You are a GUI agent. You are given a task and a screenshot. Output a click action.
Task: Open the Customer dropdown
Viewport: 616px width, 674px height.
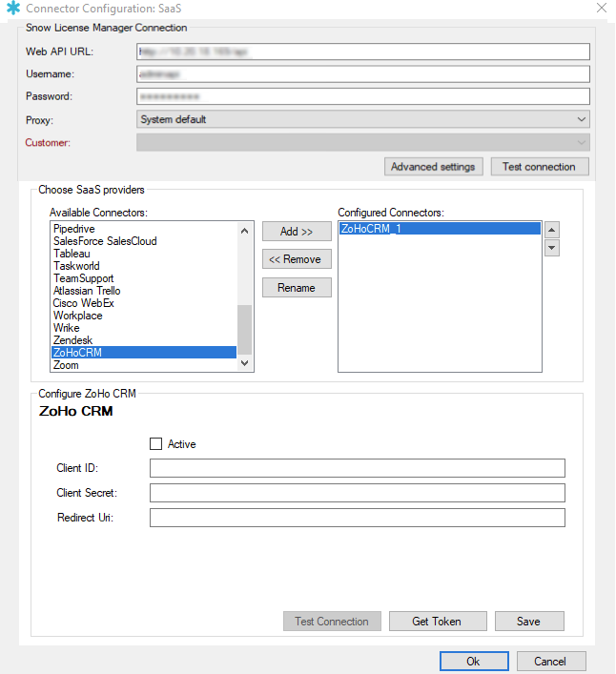point(362,142)
